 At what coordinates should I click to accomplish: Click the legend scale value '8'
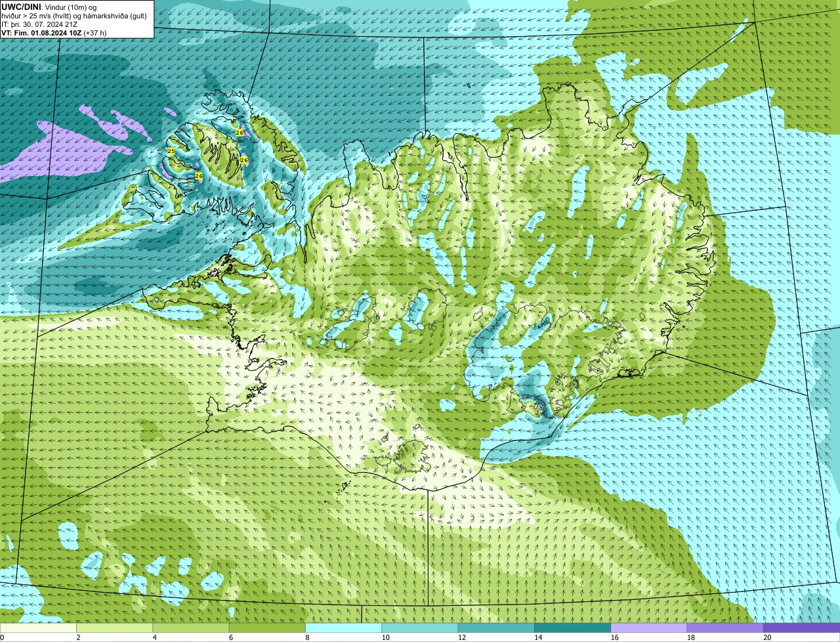(307, 637)
